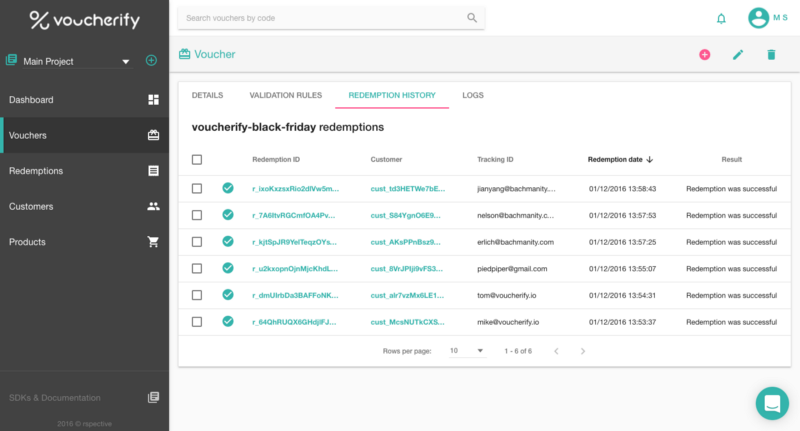Sort by the Redemption date column header
This screenshot has height=431, width=800.
click(x=615, y=160)
